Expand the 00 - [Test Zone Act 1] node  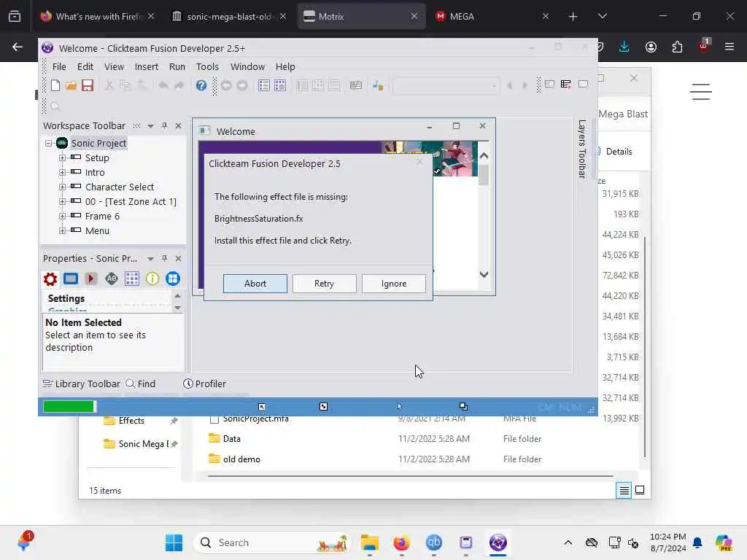coord(63,201)
